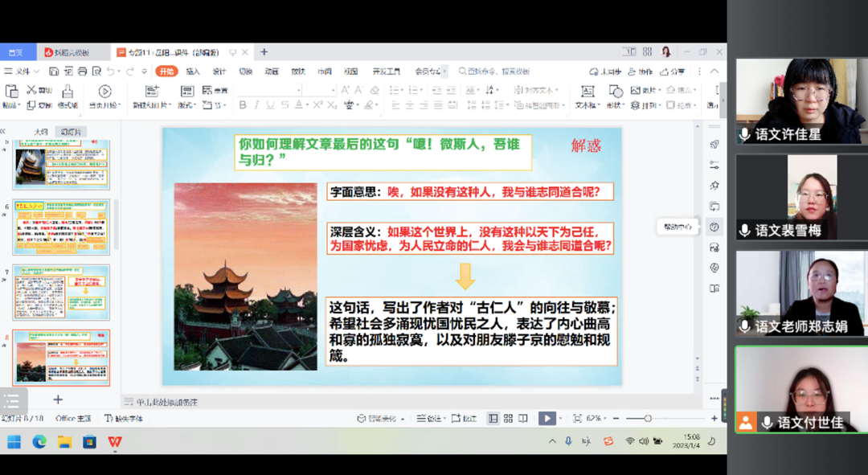
Task: Click the help center icon in right sidebar
Action: click(x=714, y=227)
